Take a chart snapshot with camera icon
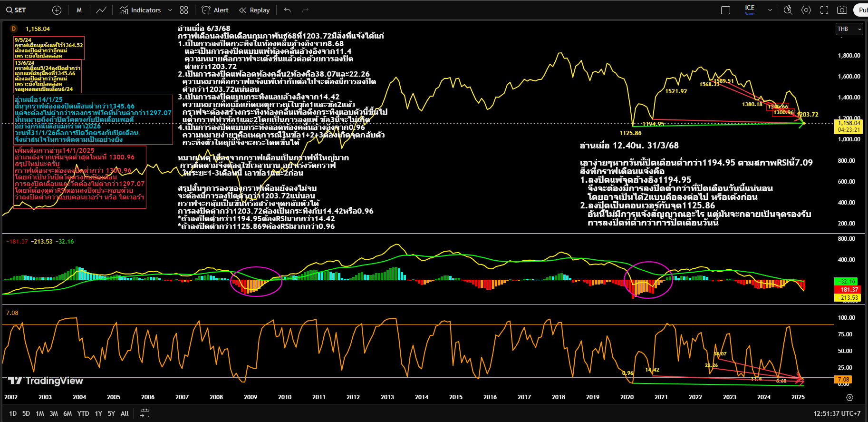This screenshot has height=422, width=868. (842, 10)
